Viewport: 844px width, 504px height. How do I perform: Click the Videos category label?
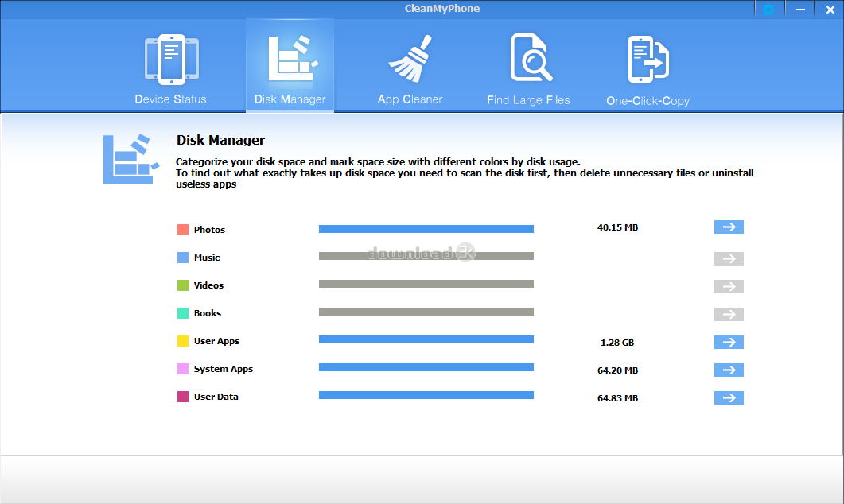coord(208,285)
